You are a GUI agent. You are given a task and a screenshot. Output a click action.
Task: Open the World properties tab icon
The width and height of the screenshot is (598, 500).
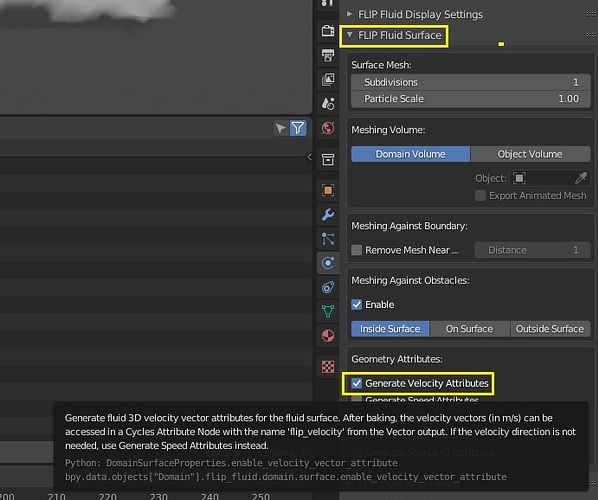328,128
